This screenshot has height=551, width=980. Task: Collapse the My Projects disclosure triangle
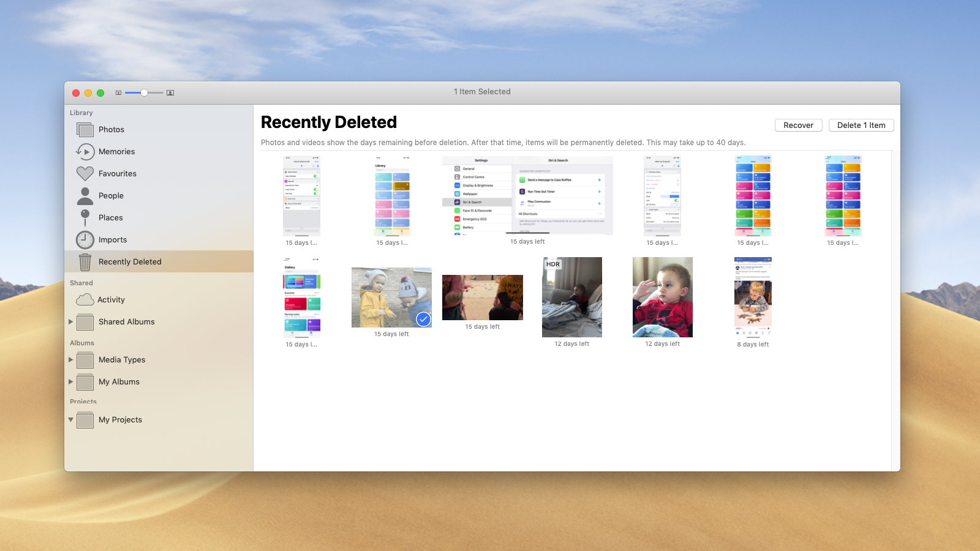[70, 419]
